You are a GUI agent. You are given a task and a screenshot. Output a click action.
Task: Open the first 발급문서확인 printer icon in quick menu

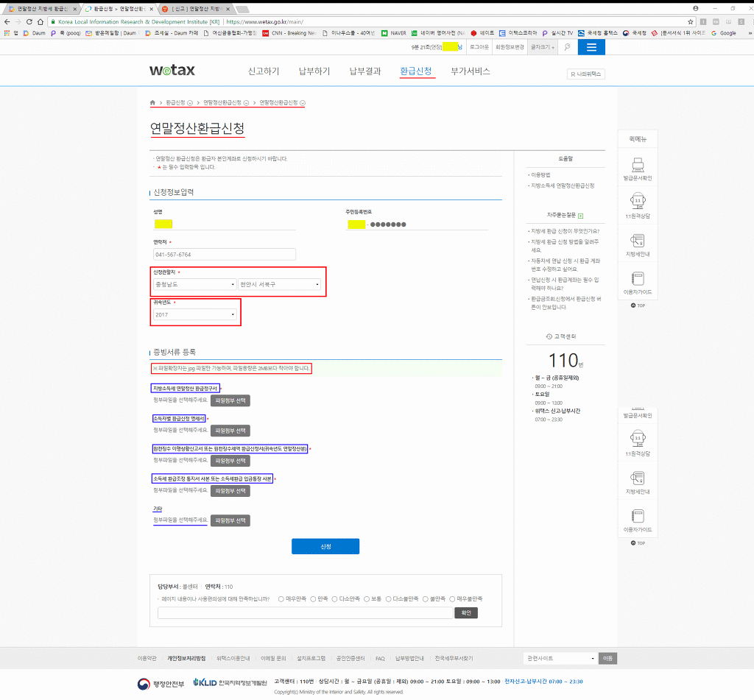click(x=638, y=164)
